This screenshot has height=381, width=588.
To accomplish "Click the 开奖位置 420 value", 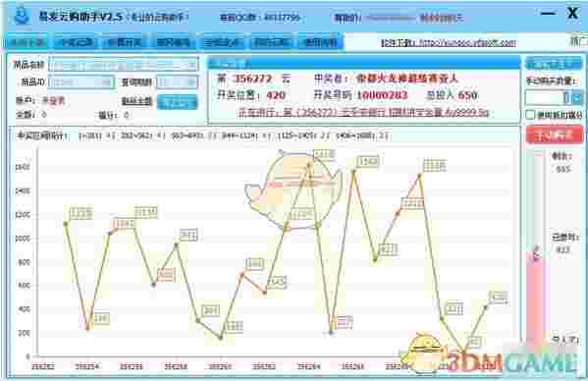I will point(276,95).
